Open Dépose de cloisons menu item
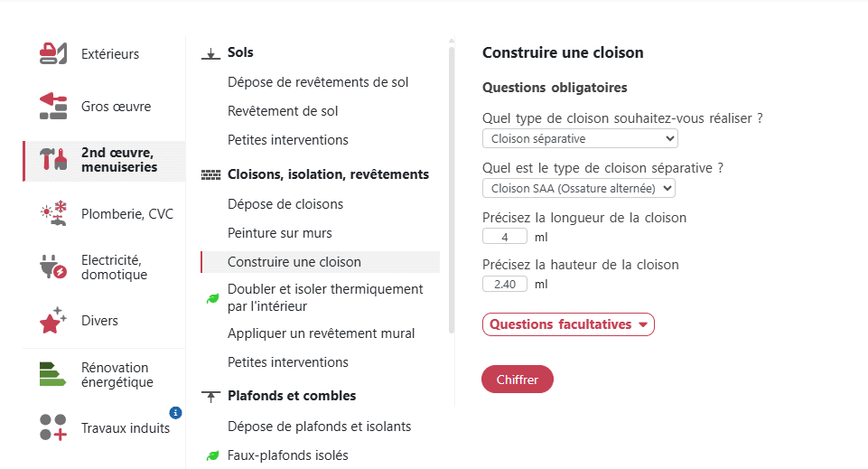The image size is (868, 469). [285, 204]
